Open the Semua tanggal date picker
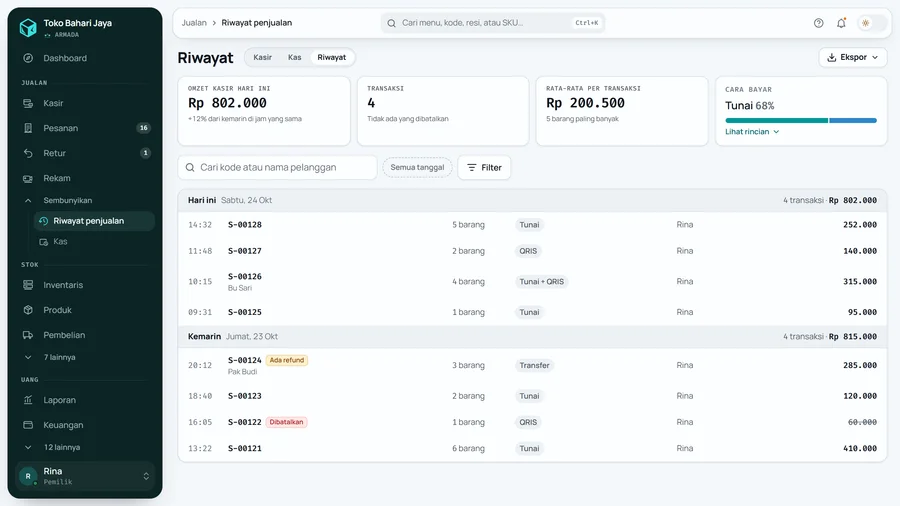The image size is (900, 506). click(x=417, y=168)
